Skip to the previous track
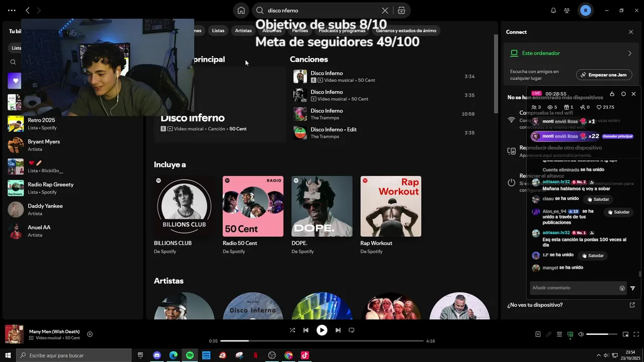Screen dimensions: 644x362 306,330
